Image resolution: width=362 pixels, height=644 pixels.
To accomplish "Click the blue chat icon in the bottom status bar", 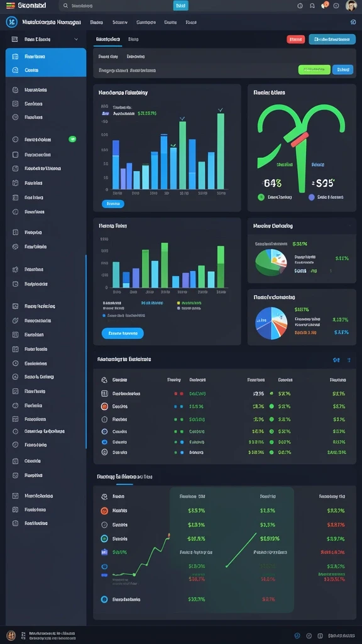I will pyautogui.click(x=297, y=635).
